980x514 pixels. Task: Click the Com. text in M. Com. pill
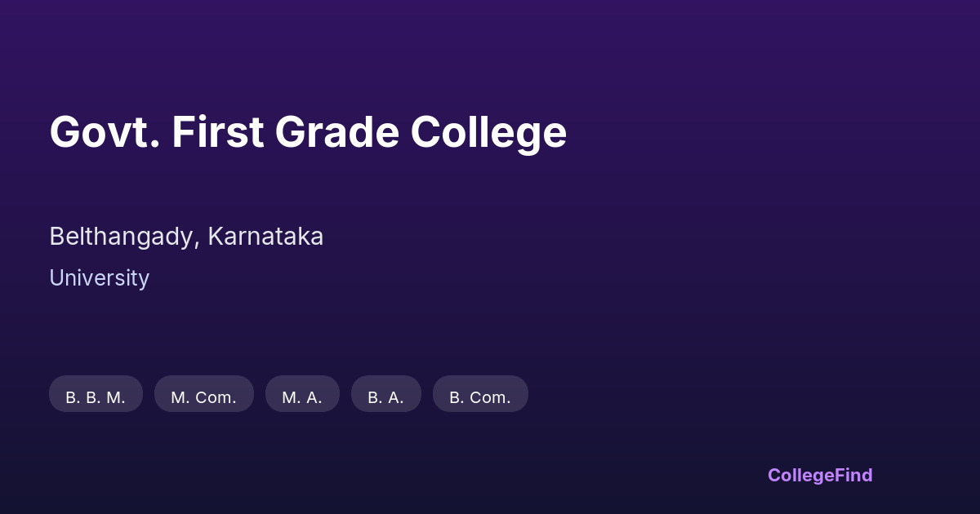tap(216, 397)
